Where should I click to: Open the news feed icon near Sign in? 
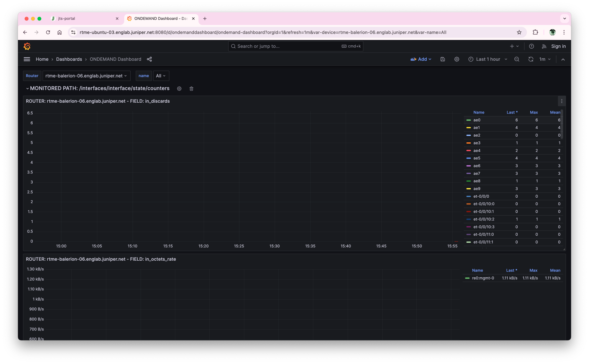coord(544,46)
